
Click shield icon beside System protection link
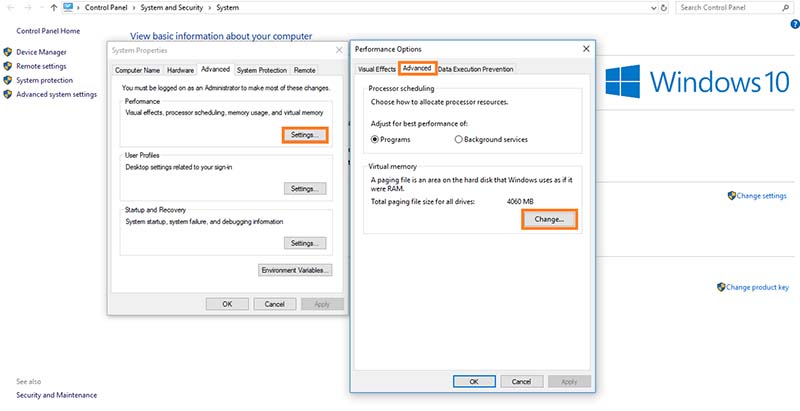(x=8, y=80)
